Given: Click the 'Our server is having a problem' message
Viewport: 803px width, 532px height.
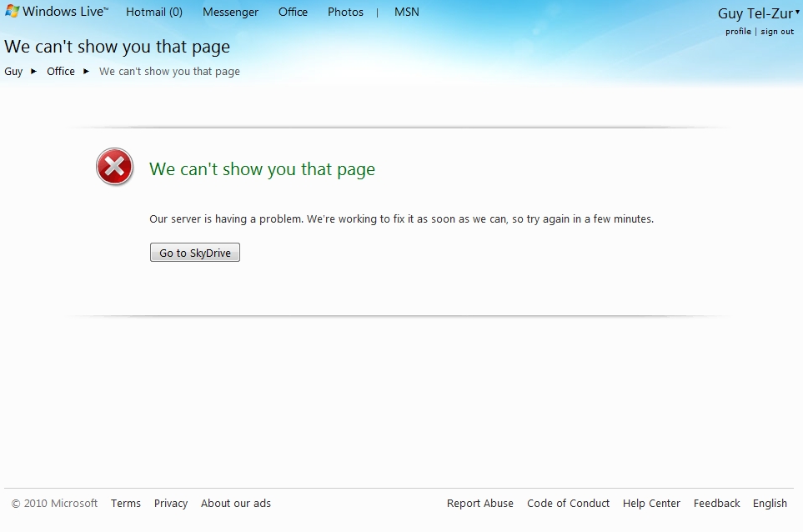Looking at the screenshot, I should 402,219.
